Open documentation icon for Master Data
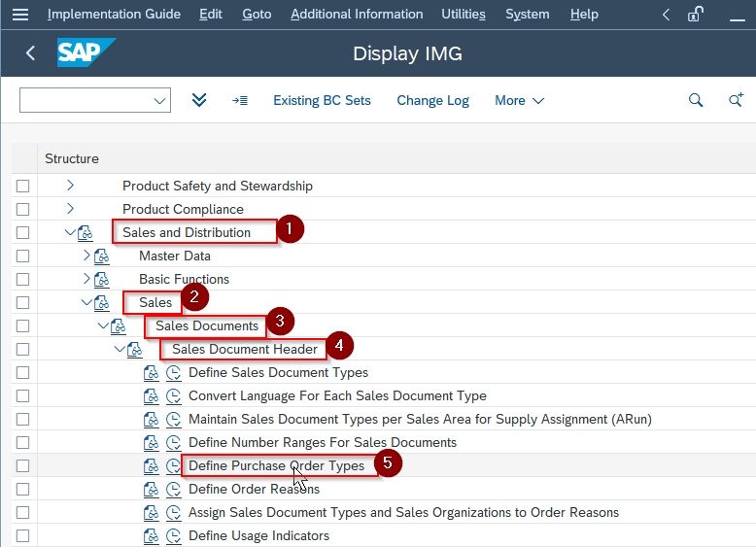Screen dimensions: 756x547 tap(102, 256)
